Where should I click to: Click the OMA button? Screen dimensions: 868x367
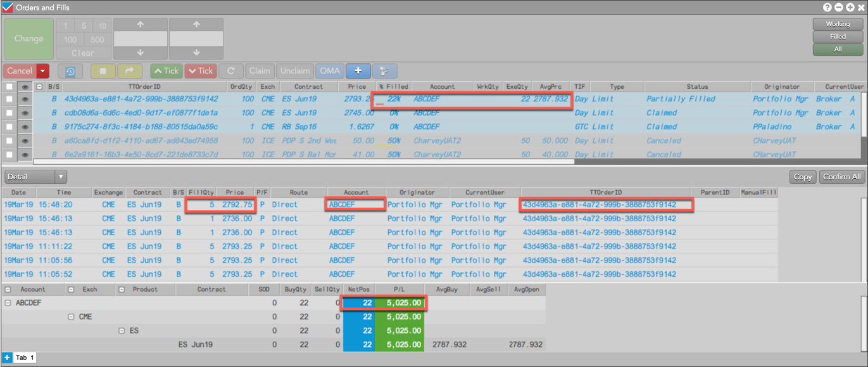pyautogui.click(x=330, y=71)
